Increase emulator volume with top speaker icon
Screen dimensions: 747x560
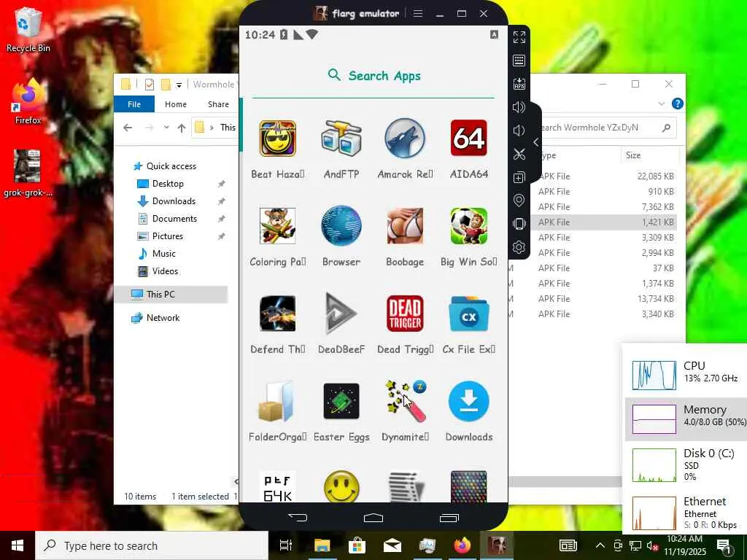pyautogui.click(x=519, y=107)
